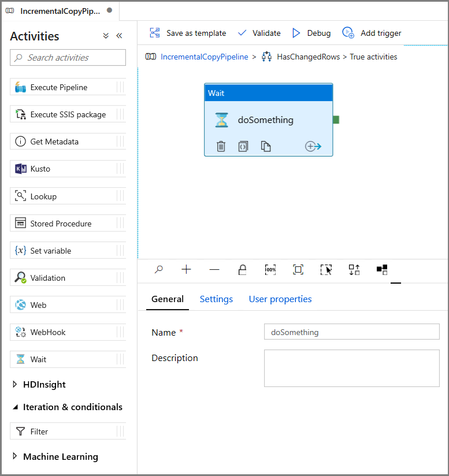Select Get Metadata activity
The height and width of the screenshot is (476, 449).
click(68, 142)
